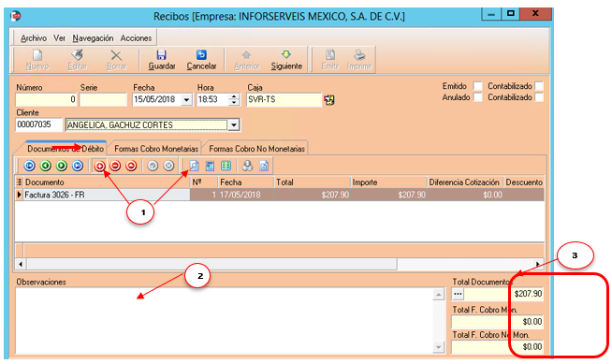Click the application icon in title bar
Viewport: 612px width, 364px height.
click(16, 16)
